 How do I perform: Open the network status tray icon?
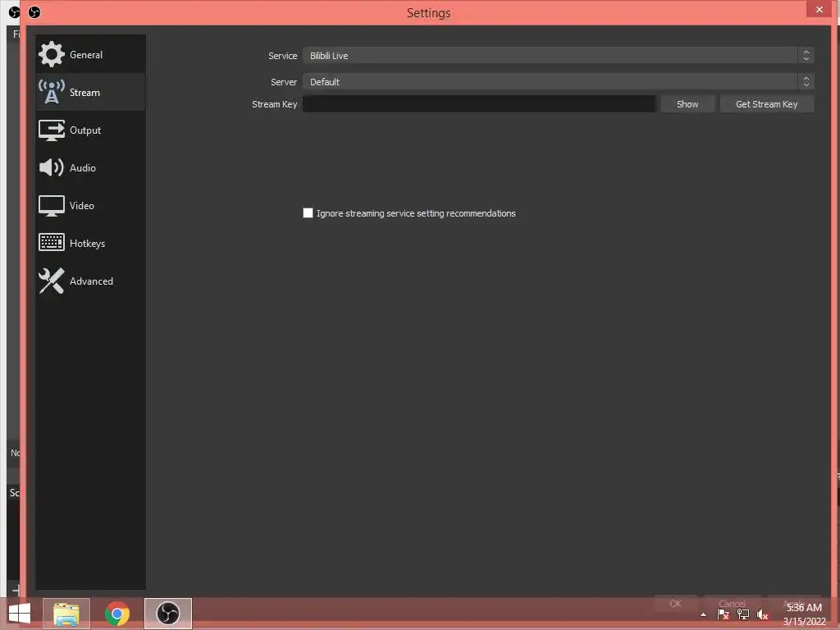point(742,615)
